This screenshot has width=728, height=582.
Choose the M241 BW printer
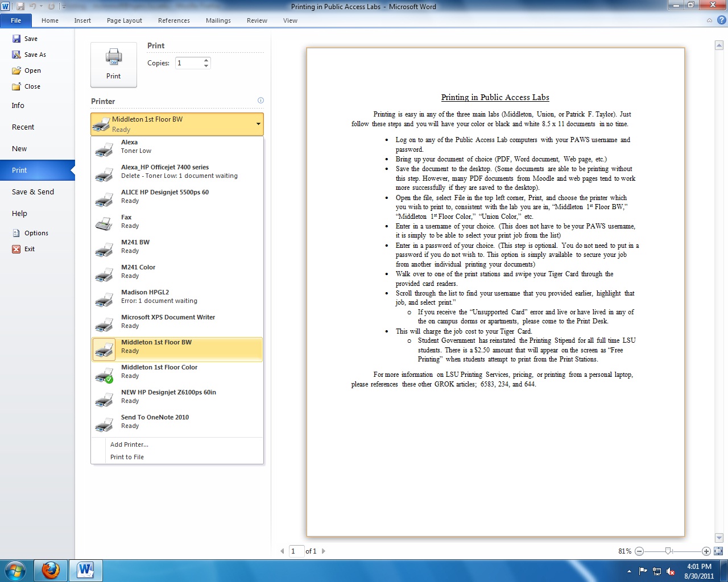click(x=177, y=247)
